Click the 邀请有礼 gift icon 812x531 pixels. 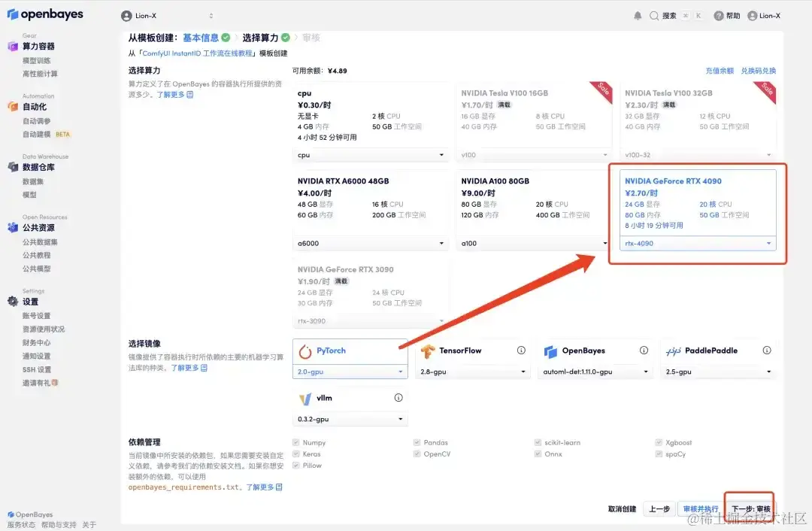pos(55,383)
